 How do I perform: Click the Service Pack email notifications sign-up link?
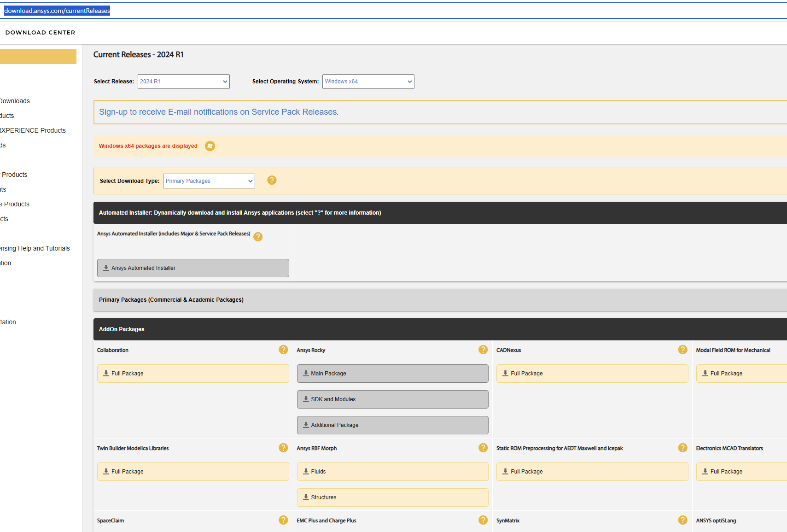tap(218, 112)
